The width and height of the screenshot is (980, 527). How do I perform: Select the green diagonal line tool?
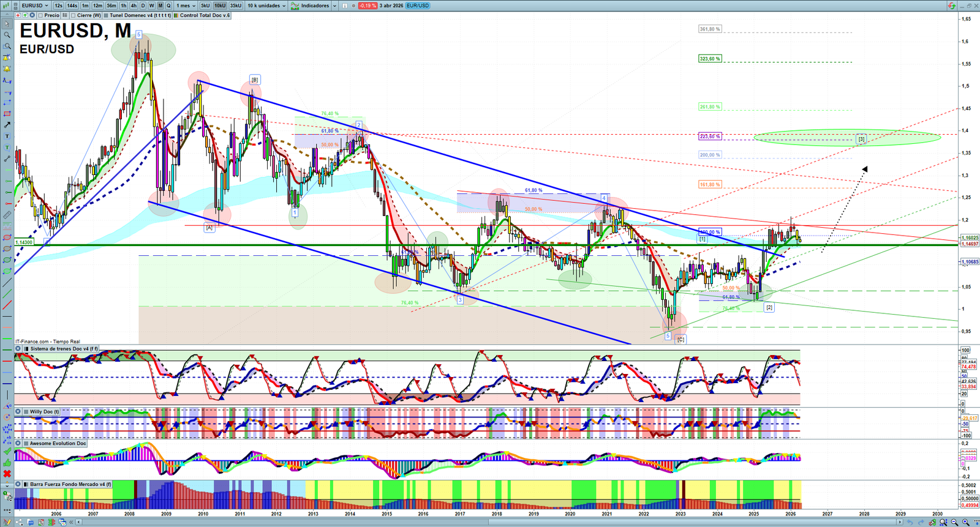[x=7, y=294]
